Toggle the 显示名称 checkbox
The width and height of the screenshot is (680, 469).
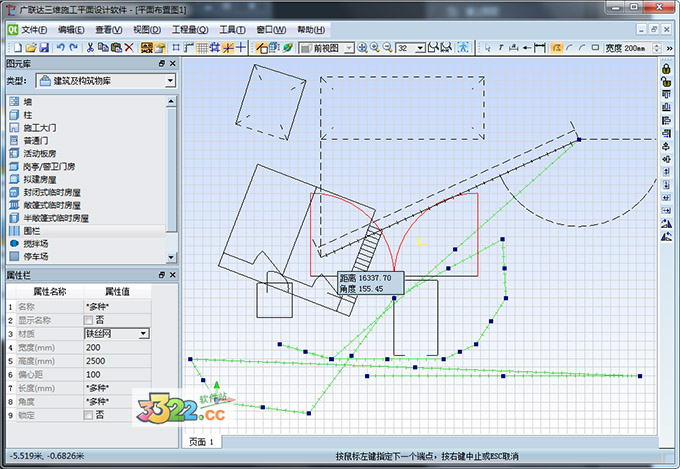pos(87,319)
